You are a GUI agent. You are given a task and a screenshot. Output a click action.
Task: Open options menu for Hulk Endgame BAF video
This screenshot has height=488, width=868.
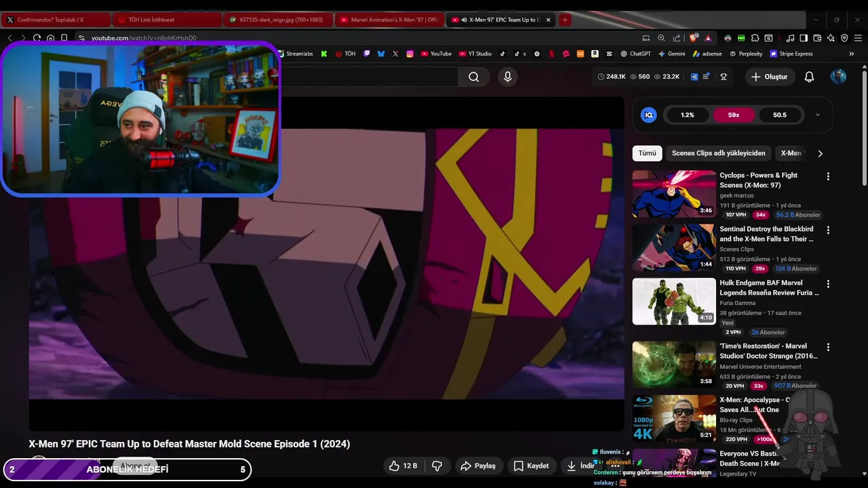click(828, 284)
